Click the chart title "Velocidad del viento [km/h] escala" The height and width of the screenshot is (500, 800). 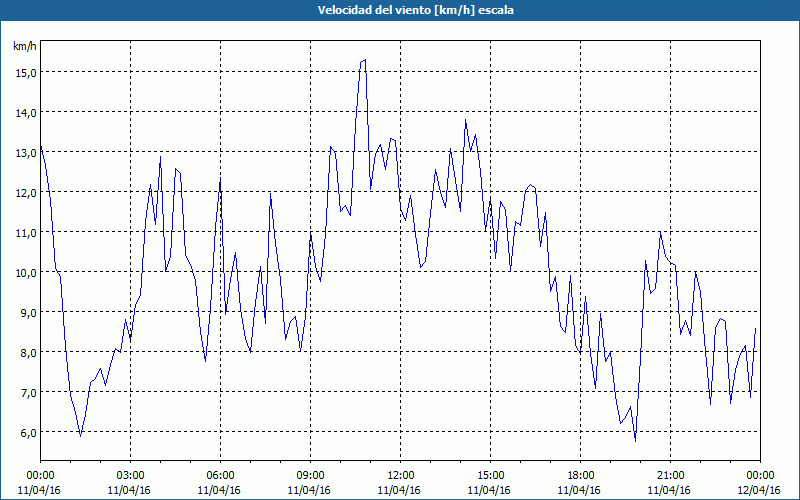415,10
